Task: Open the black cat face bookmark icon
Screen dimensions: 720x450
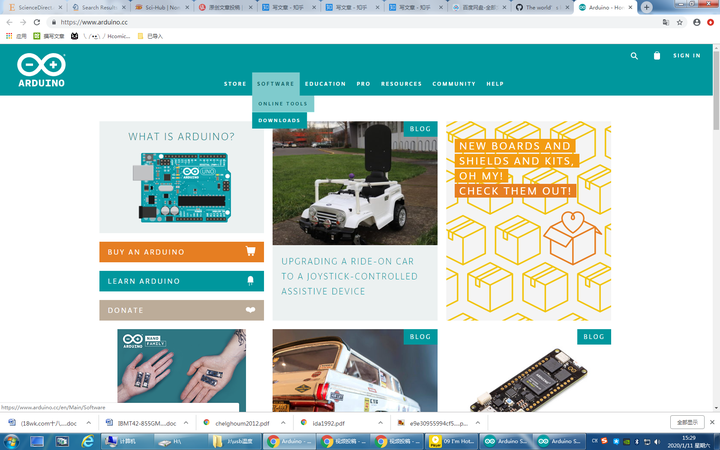Action: [x=74, y=36]
